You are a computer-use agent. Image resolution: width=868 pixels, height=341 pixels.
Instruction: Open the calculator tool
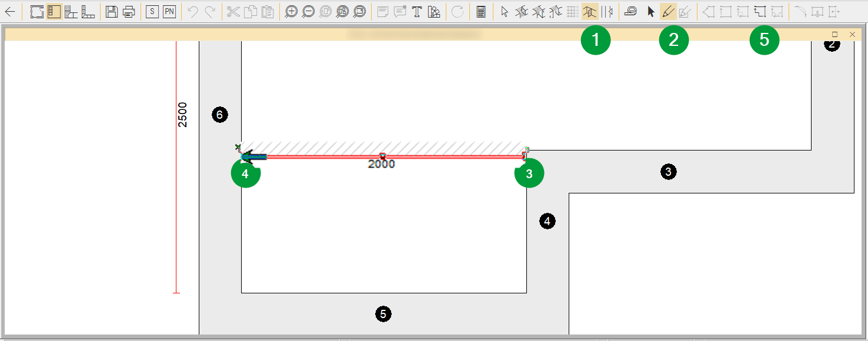(480, 11)
